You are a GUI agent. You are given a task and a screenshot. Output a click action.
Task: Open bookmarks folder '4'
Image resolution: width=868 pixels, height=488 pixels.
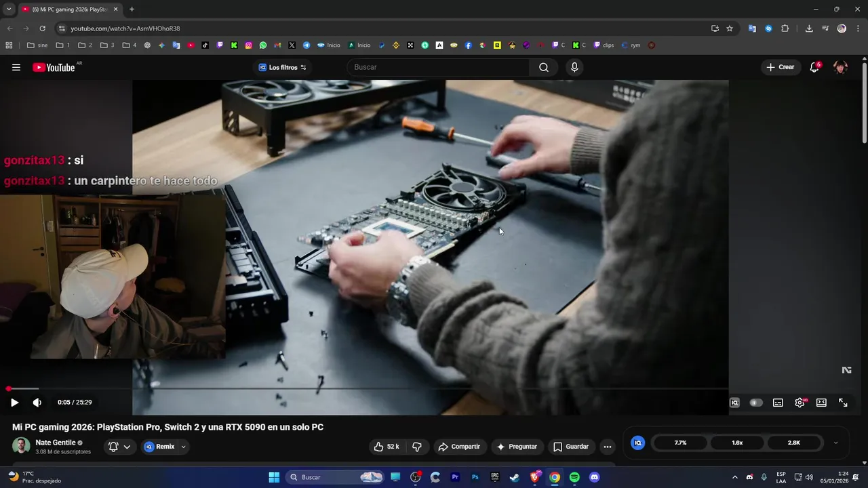point(130,45)
